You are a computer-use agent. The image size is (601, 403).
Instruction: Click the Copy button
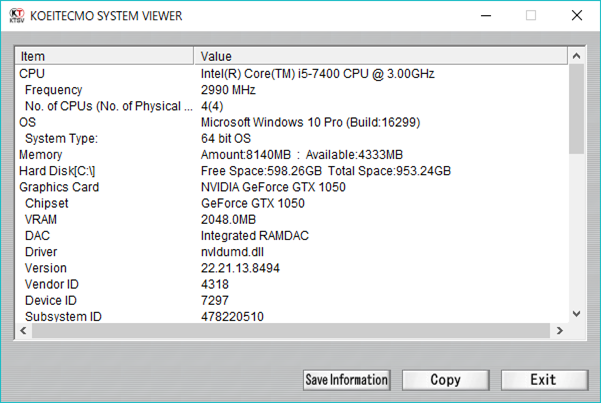pyautogui.click(x=445, y=380)
